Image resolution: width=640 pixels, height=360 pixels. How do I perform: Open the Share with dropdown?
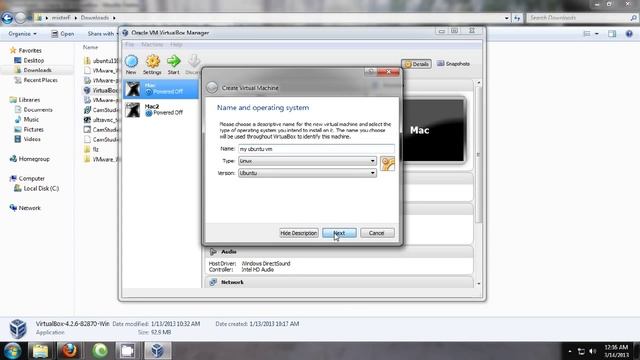pos(102,34)
